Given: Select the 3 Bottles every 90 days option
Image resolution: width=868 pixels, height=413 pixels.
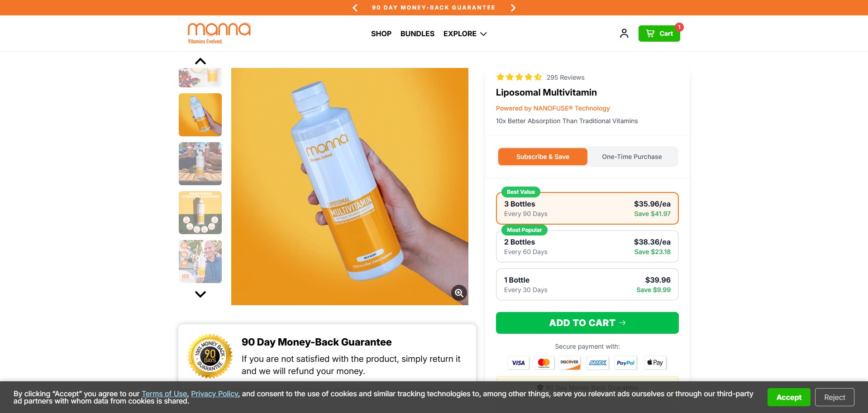Looking at the screenshot, I should [587, 209].
